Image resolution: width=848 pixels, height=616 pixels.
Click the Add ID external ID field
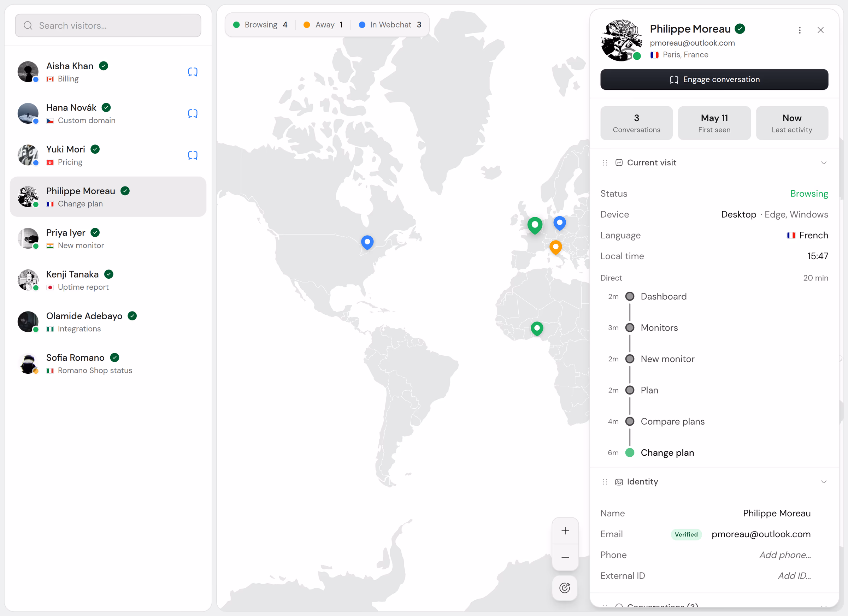click(794, 576)
